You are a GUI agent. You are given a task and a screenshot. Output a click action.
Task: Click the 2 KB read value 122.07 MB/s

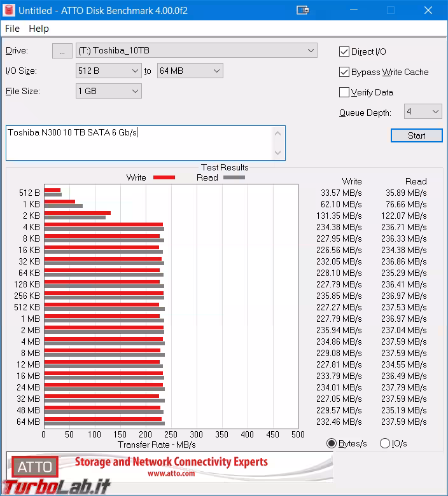[x=403, y=216]
